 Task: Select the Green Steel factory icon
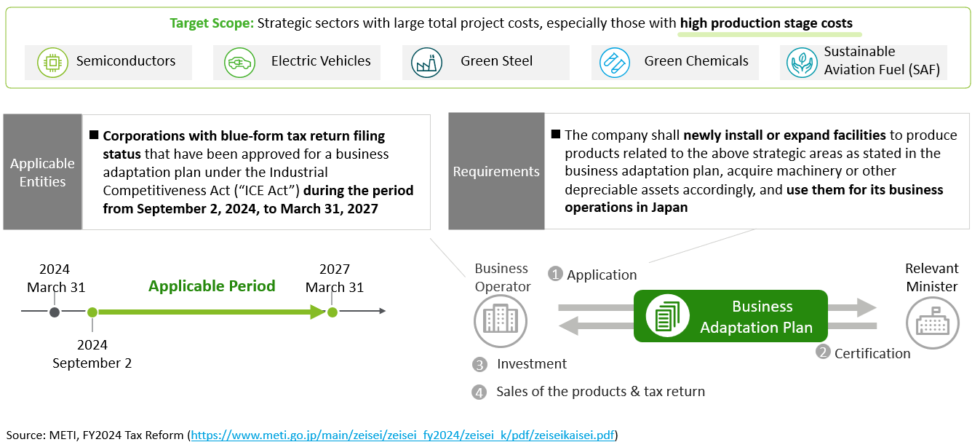(426, 63)
